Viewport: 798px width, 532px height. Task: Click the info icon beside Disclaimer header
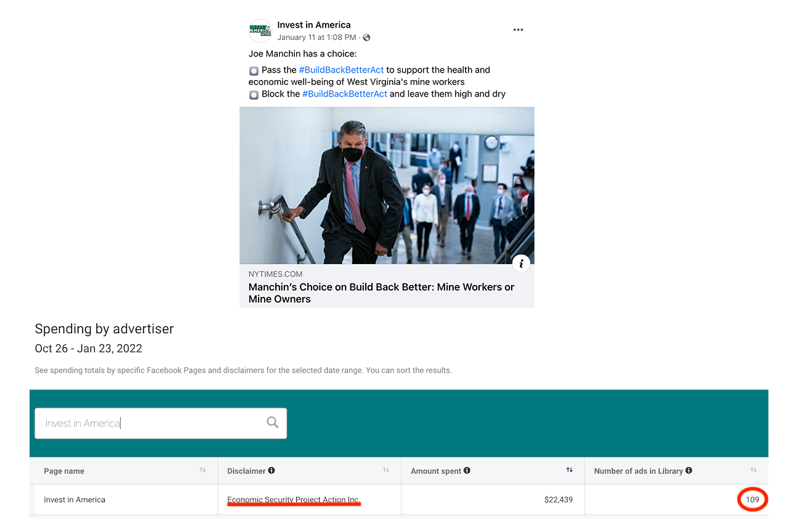pyautogui.click(x=272, y=471)
